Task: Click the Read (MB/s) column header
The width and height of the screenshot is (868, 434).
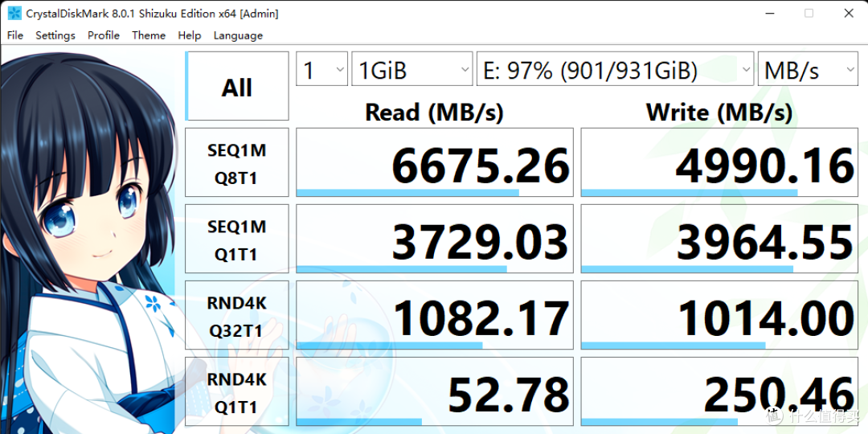Action: click(435, 113)
